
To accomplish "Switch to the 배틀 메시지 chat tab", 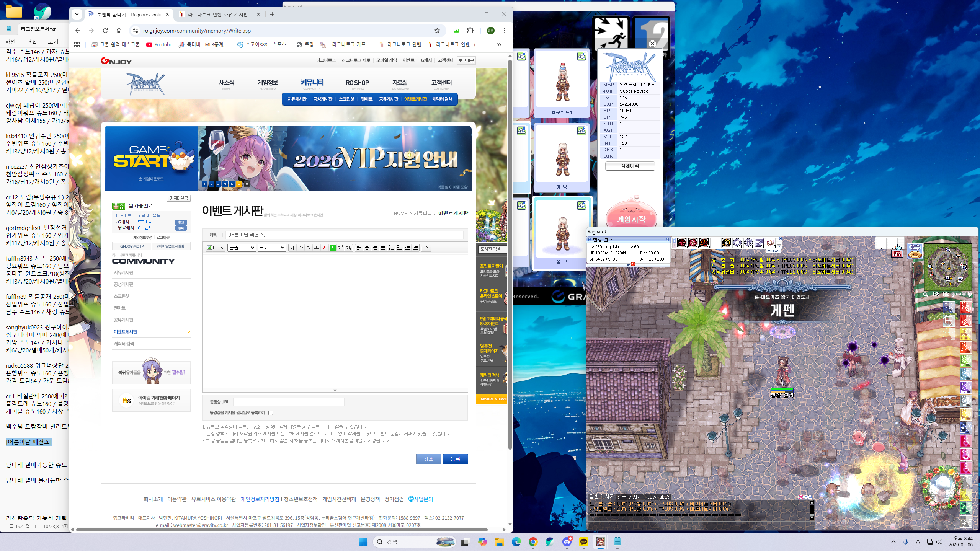I will (629, 497).
